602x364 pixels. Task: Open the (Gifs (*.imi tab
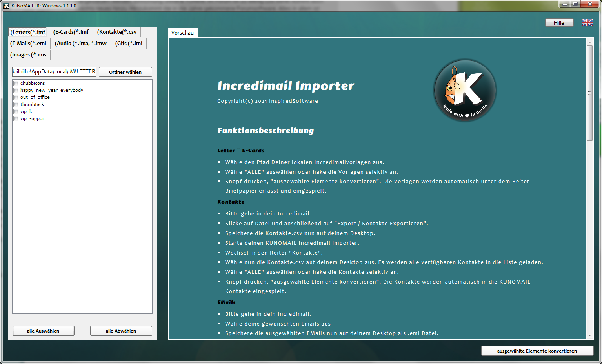[x=129, y=43]
